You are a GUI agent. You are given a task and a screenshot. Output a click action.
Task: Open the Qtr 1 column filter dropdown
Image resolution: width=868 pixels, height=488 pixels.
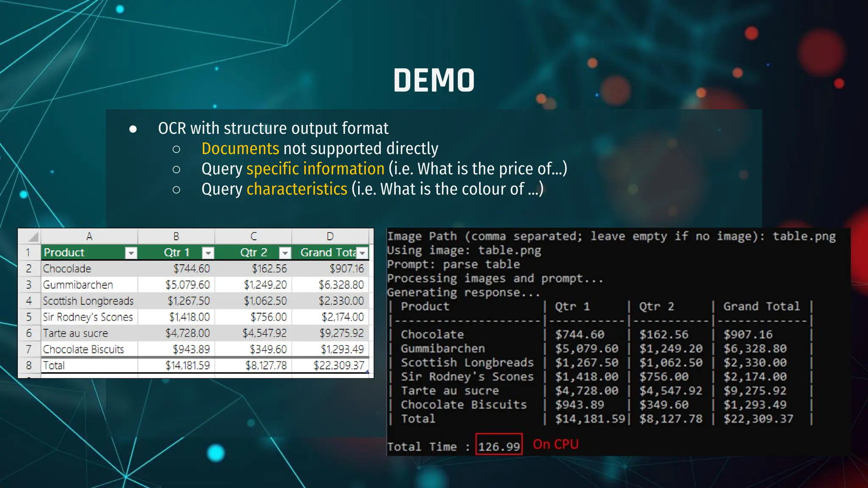[x=208, y=253]
